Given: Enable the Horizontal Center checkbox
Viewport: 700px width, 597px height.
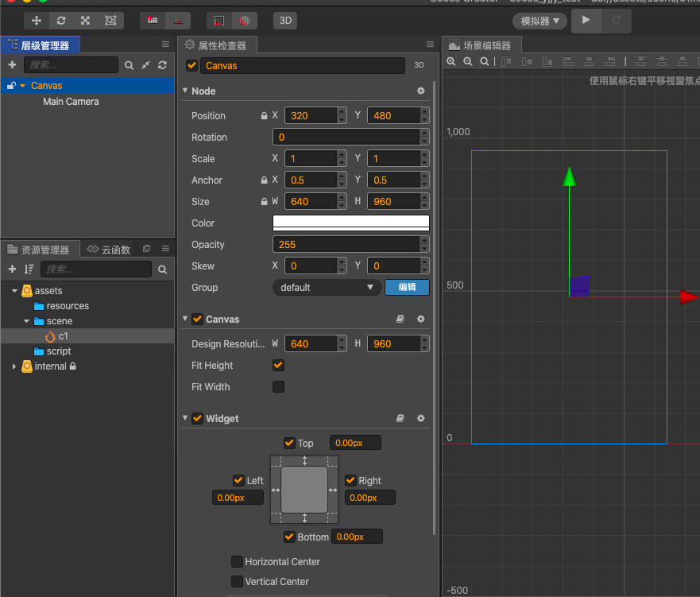Looking at the screenshot, I should point(237,562).
